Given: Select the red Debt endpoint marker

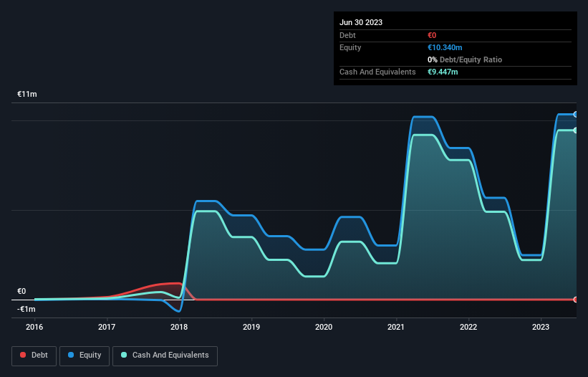Looking at the screenshot, I should click(x=576, y=300).
